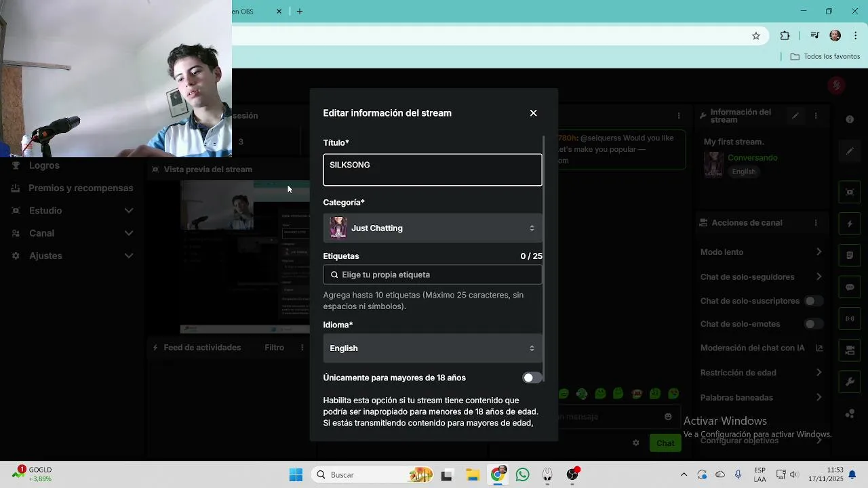
Task: Click the dialog's vertical scrollbar
Action: click(544, 258)
